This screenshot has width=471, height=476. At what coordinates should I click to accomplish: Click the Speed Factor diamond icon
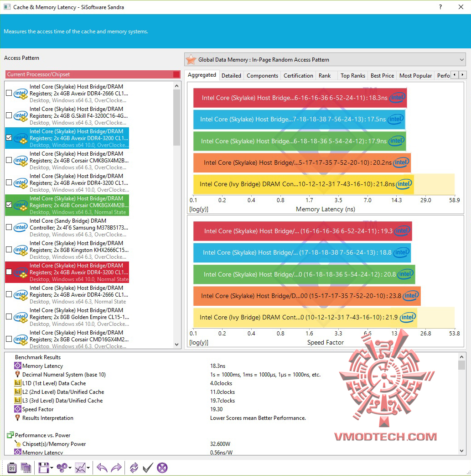pyautogui.click(x=18, y=409)
